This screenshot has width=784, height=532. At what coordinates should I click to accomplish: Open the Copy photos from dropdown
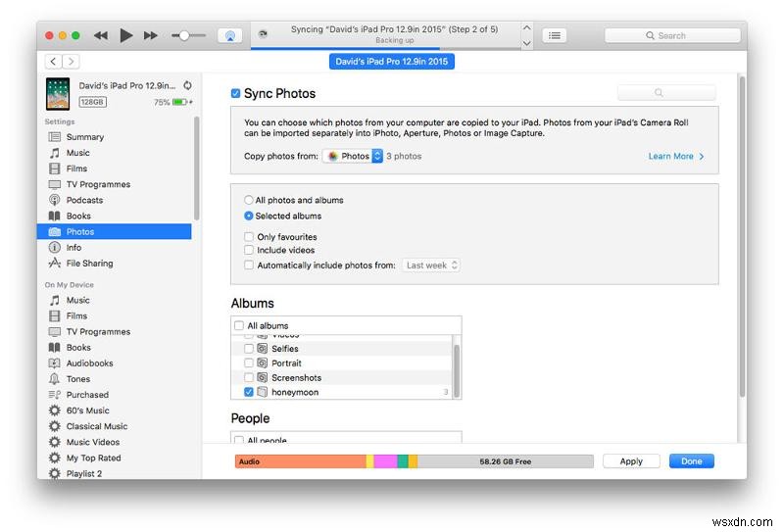click(x=353, y=156)
